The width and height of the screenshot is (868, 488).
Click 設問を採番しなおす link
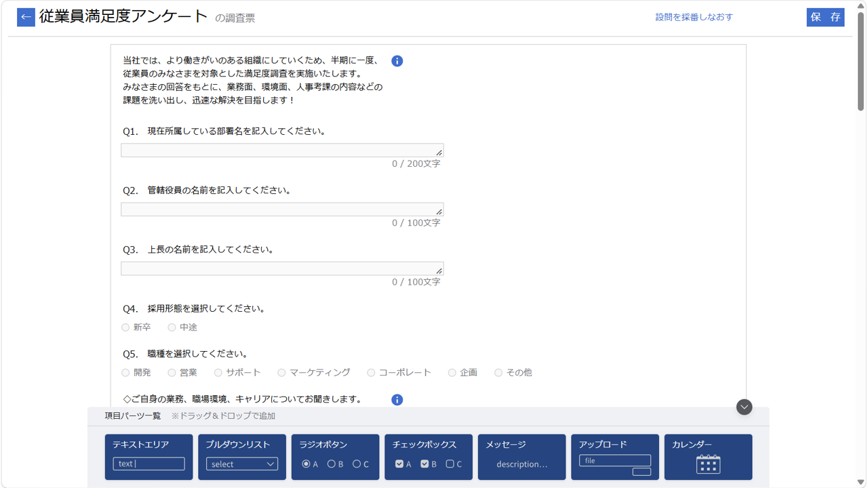pos(694,17)
